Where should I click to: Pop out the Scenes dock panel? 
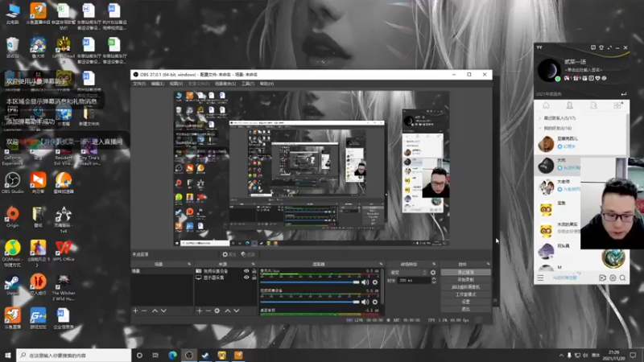(189, 264)
